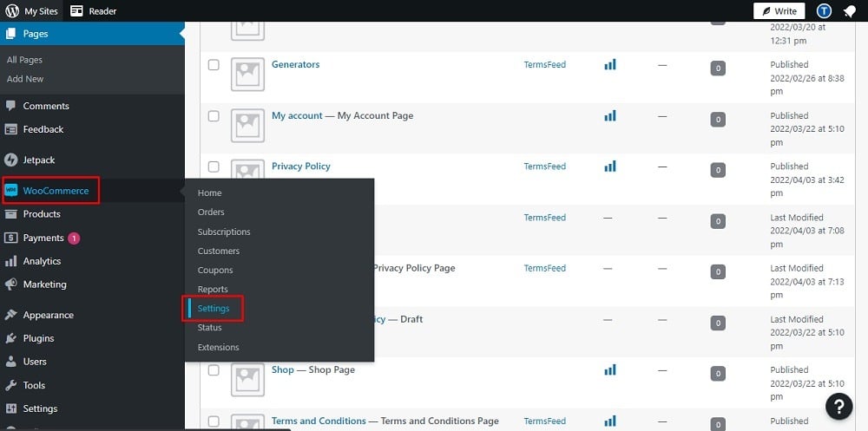Select the Terms and Conditions page checkbox
Screen dimensions: 868x431
pyautogui.click(x=214, y=421)
